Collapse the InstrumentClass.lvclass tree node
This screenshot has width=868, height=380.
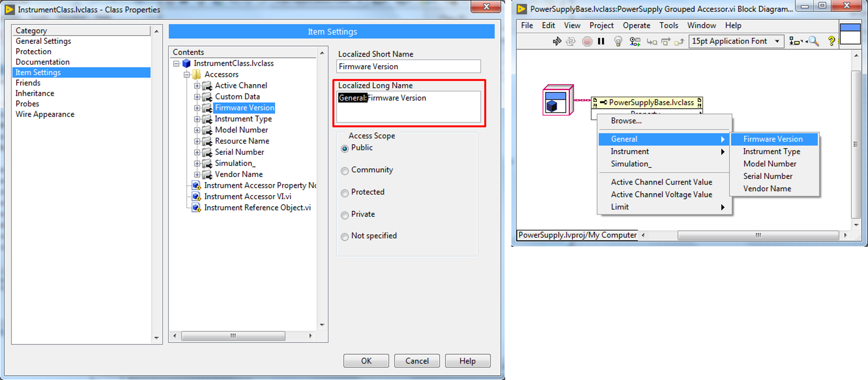176,63
